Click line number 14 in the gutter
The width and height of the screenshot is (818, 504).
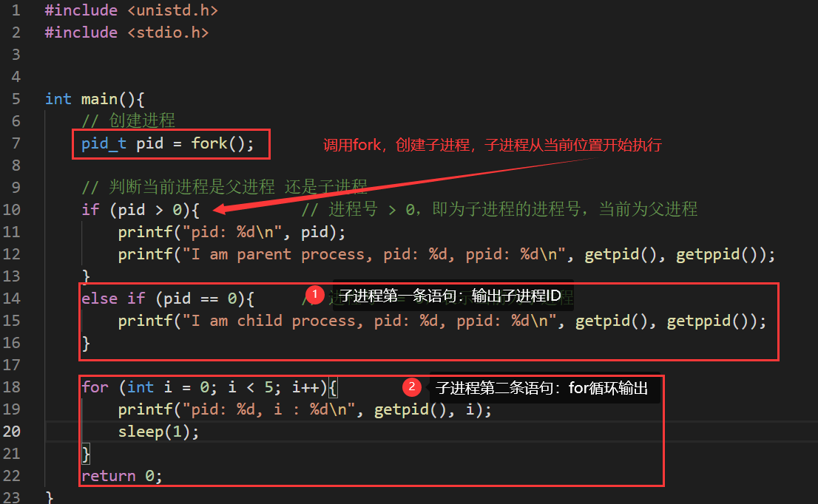tap(12, 298)
